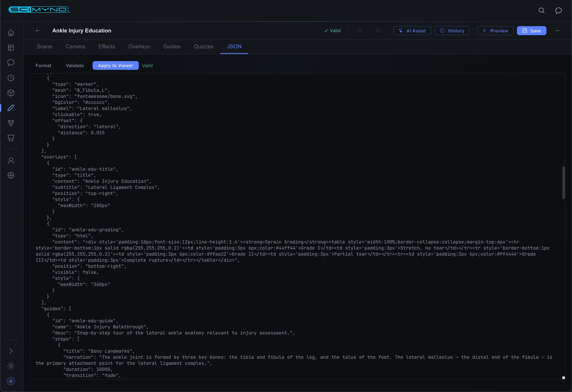Open search from the top bar magnifier icon
This screenshot has width=572, height=392.
point(542,10)
